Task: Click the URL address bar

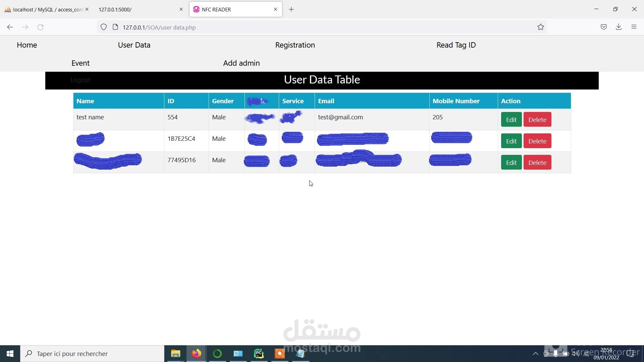Action: [x=302, y=27]
